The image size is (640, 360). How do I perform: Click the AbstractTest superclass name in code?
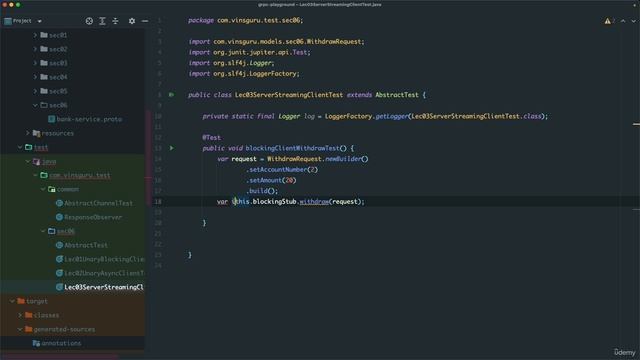click(x=397, y=95)
